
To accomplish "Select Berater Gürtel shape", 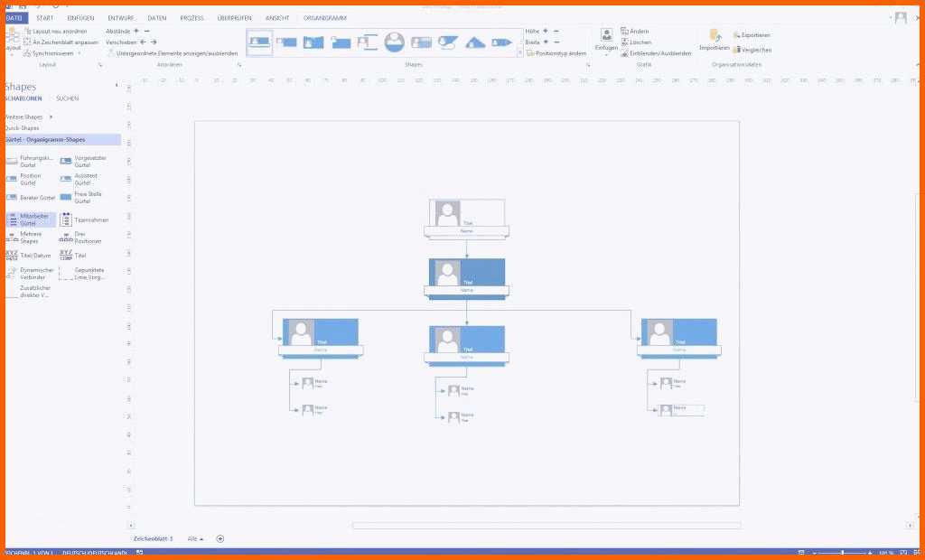I will click(30, 198).
